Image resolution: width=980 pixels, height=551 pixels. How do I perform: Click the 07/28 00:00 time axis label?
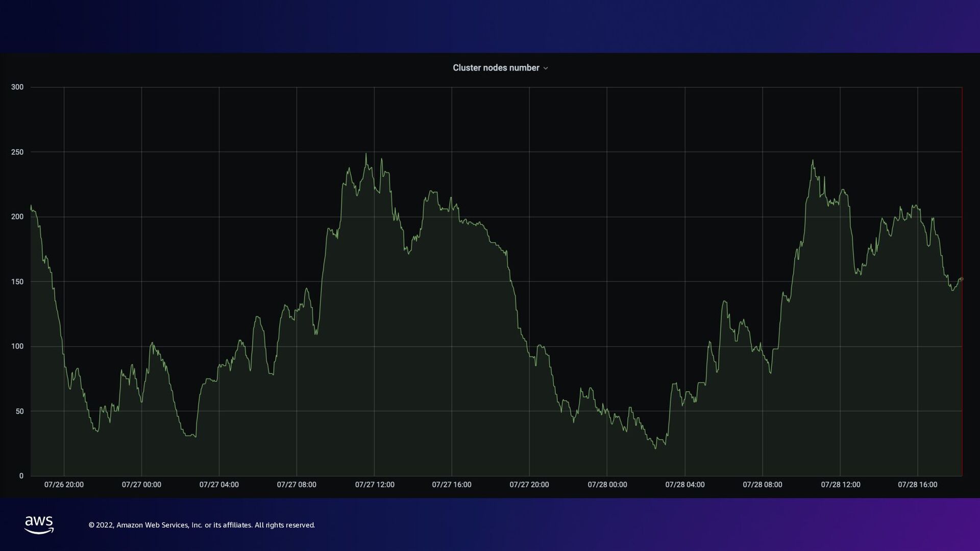point(607,485)
